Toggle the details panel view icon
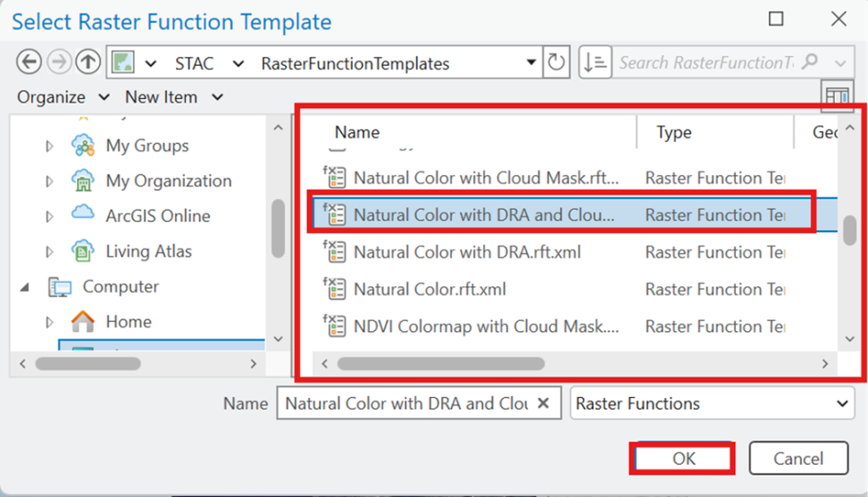 pos(837,96)
